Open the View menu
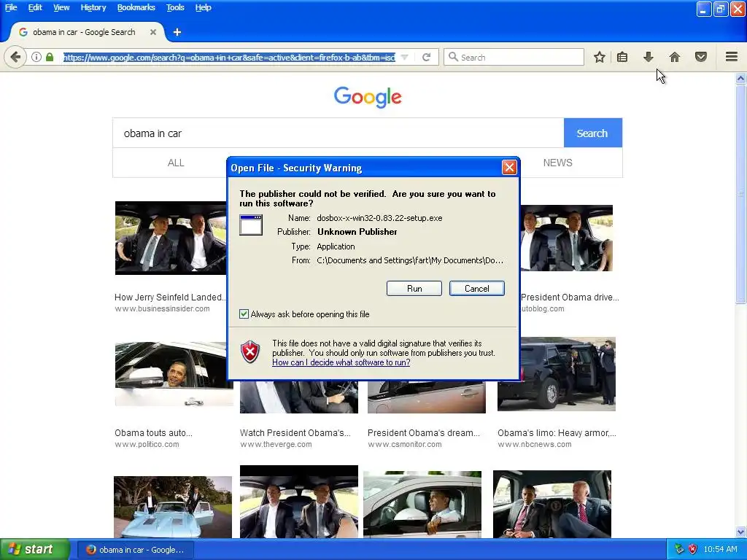The image size is (747, 560). click(61, 7)
